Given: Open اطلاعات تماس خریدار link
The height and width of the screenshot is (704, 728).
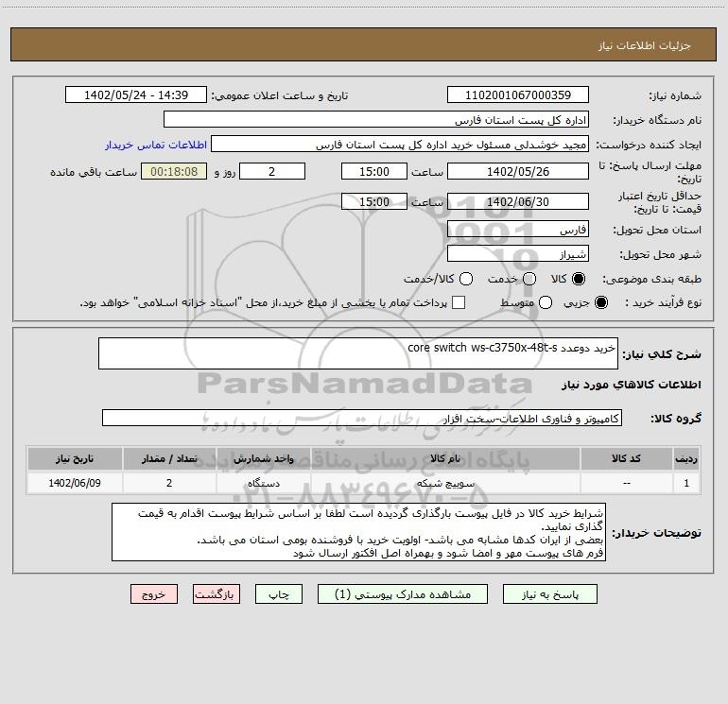Looking at the screenshot, I should click(156, 145).
